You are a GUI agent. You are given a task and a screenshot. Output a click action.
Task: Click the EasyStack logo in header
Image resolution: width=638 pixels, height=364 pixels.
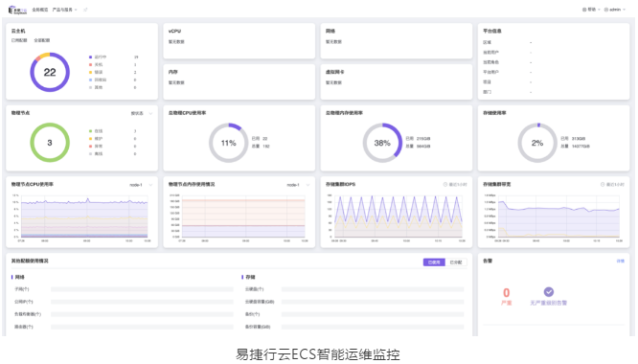pos(17,10)
